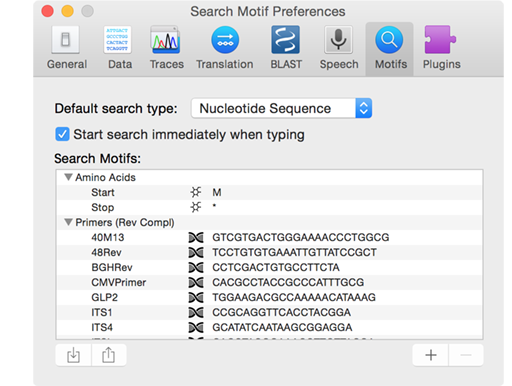Image resolution: width=512 pixels, height=386 pixels.
Task: Open the General preferences pane
Action: click(66, 48)
